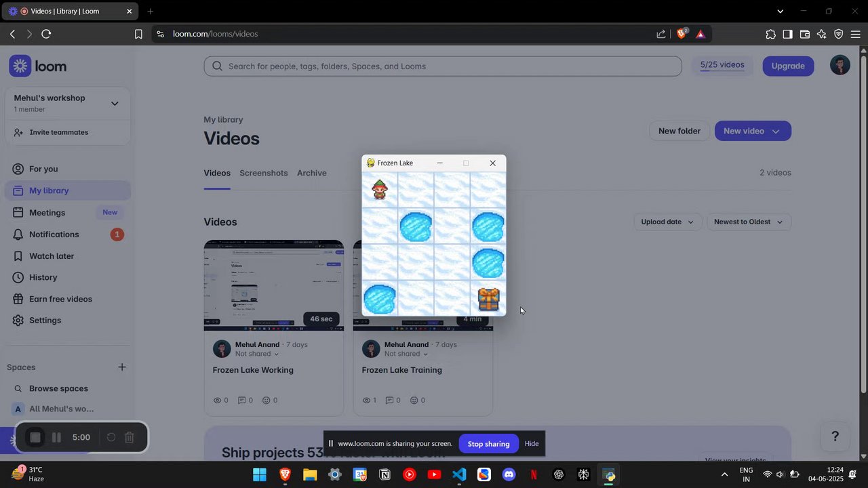Hide the screen sharing notification bar
Image resolution: width=868 pixels, height=488 pixels.
pyautogui.click(x=532, y=444)
